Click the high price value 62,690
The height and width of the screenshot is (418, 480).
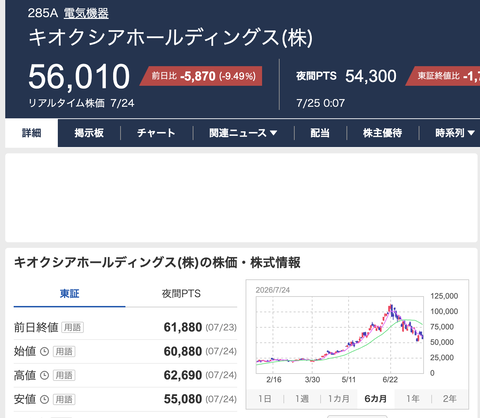(183, 375)
